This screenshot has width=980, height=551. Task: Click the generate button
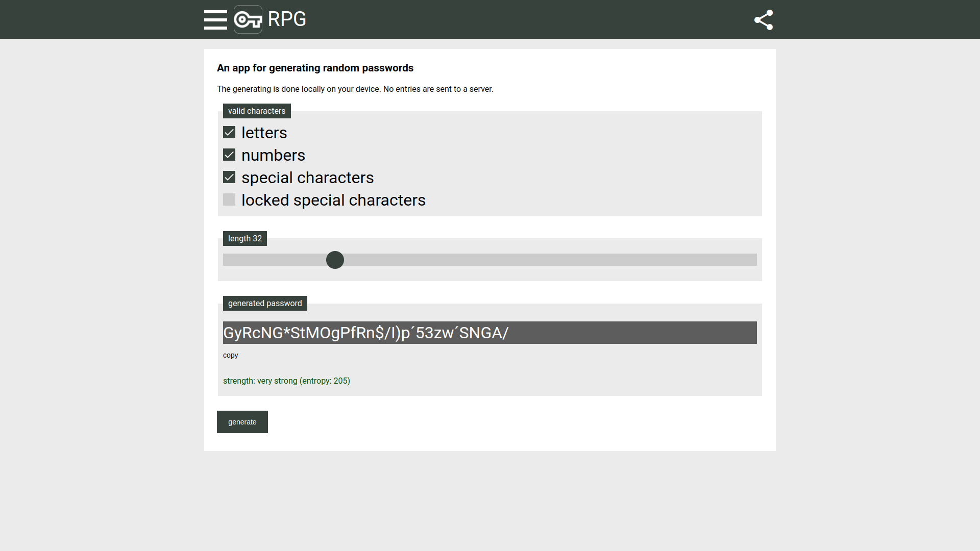[242, 422]
